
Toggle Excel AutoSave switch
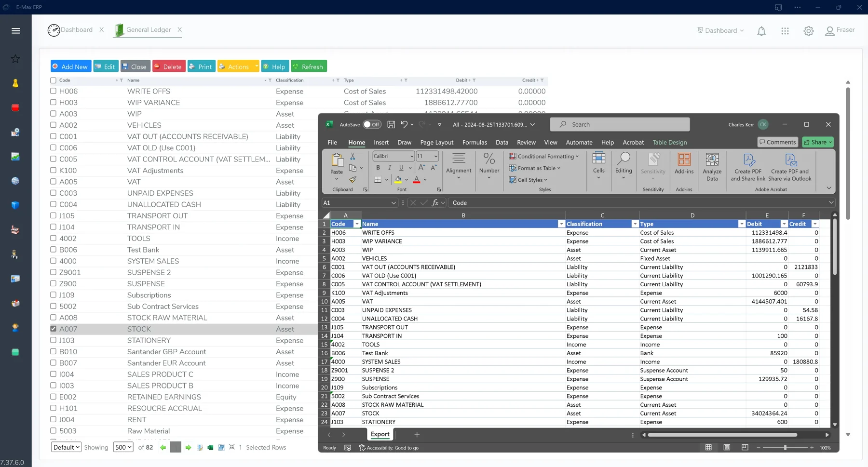372,124
